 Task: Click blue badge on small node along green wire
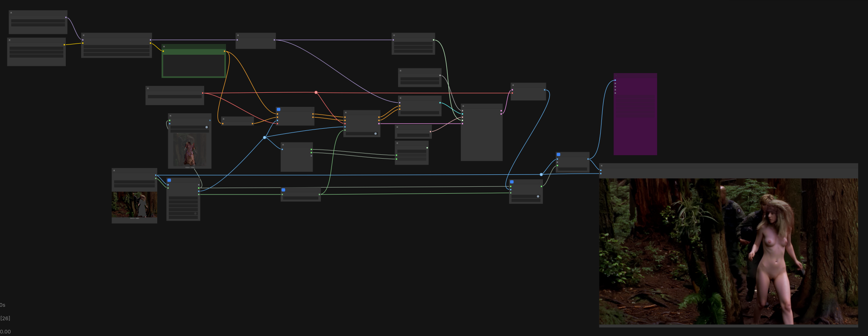(x=283, y=190)
